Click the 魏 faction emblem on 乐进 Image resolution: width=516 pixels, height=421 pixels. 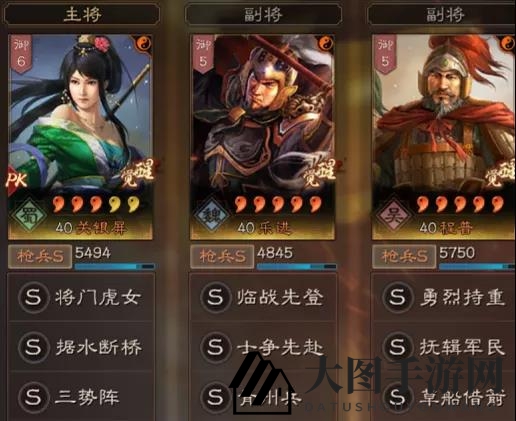tap(211, 215)
